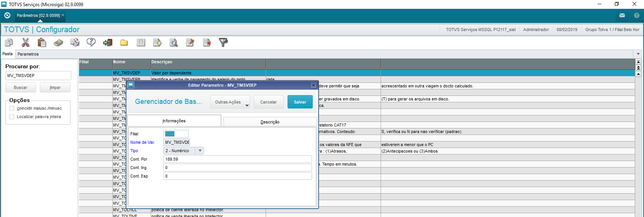The image size is (644, 217).
Task: Click the Salvar button
Action: pos(300,102)
